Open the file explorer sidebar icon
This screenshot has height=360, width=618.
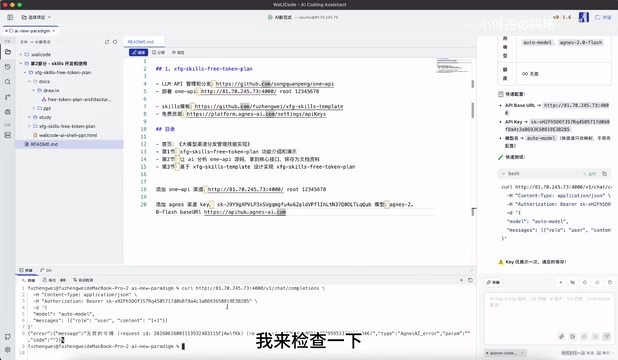tap(8, 52)
